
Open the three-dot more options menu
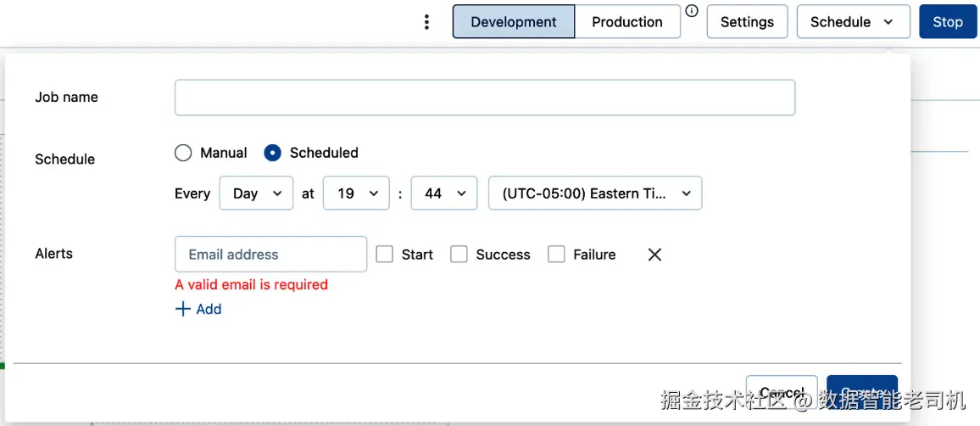pyautogui.click(x=426, y=22)
